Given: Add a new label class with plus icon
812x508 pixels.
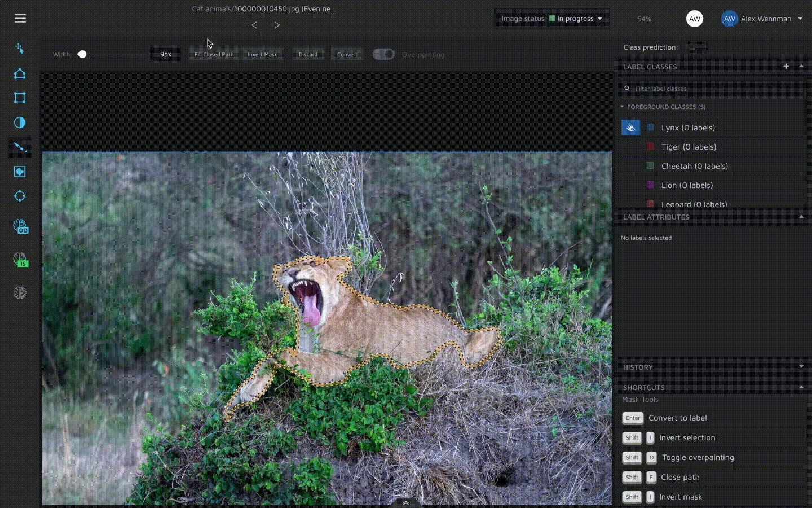Looking at the screenshot, I should point(786,67).
